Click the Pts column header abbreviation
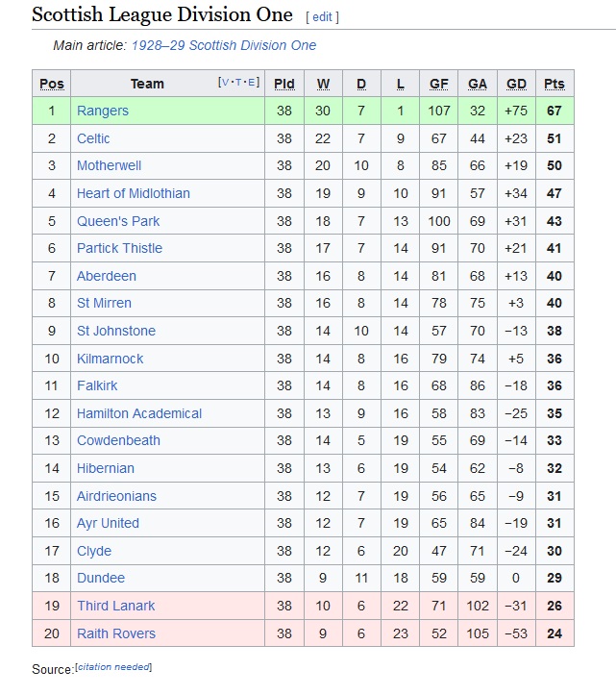The width and height of the screenshot is (616, 695). (554, 84)
